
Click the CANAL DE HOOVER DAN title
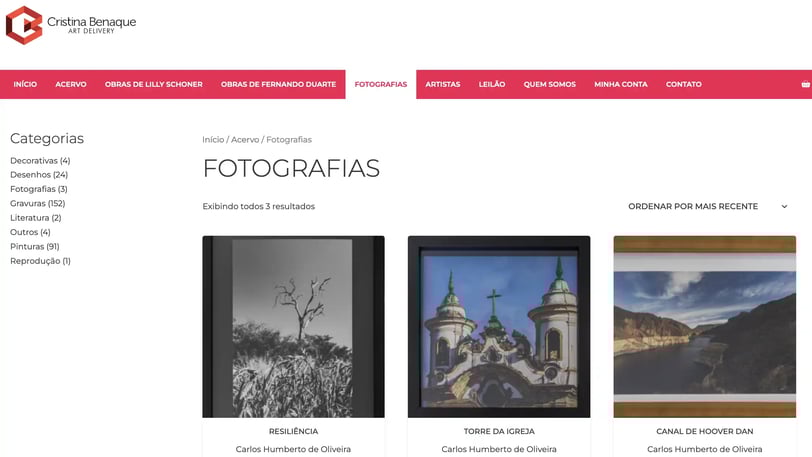[x=705, y=431]
